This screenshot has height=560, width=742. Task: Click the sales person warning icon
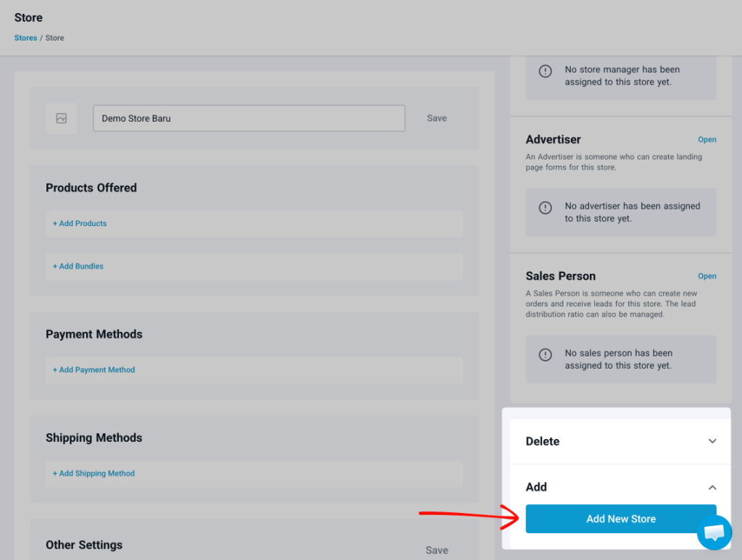[545, 355]
